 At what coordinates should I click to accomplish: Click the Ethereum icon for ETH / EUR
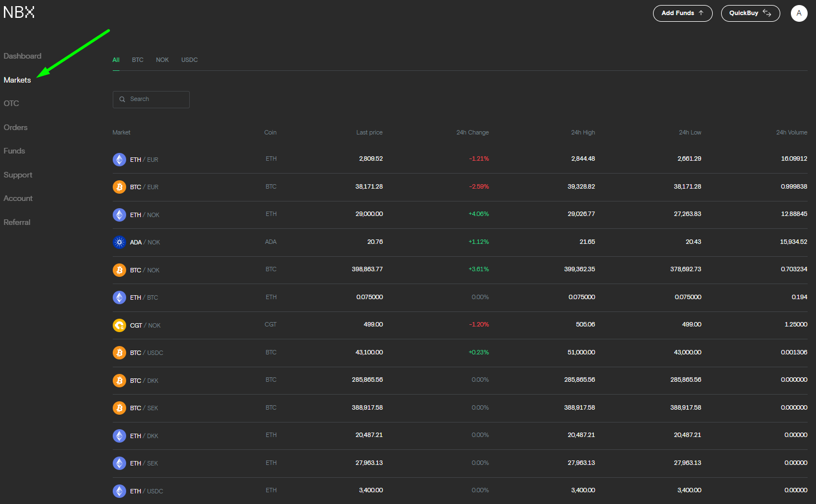click(119, 160)
